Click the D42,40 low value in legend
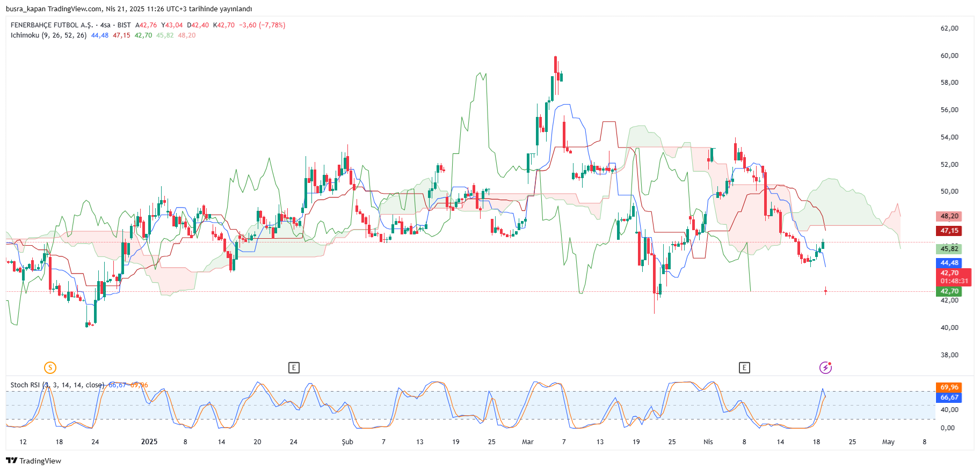The image size is (980, 471). click(x=198, y=25)
